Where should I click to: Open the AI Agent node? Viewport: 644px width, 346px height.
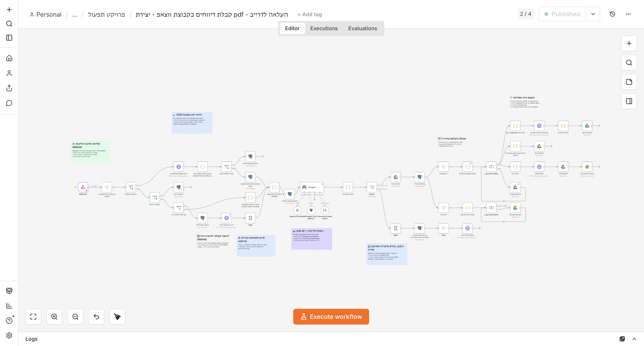(312, 187)
